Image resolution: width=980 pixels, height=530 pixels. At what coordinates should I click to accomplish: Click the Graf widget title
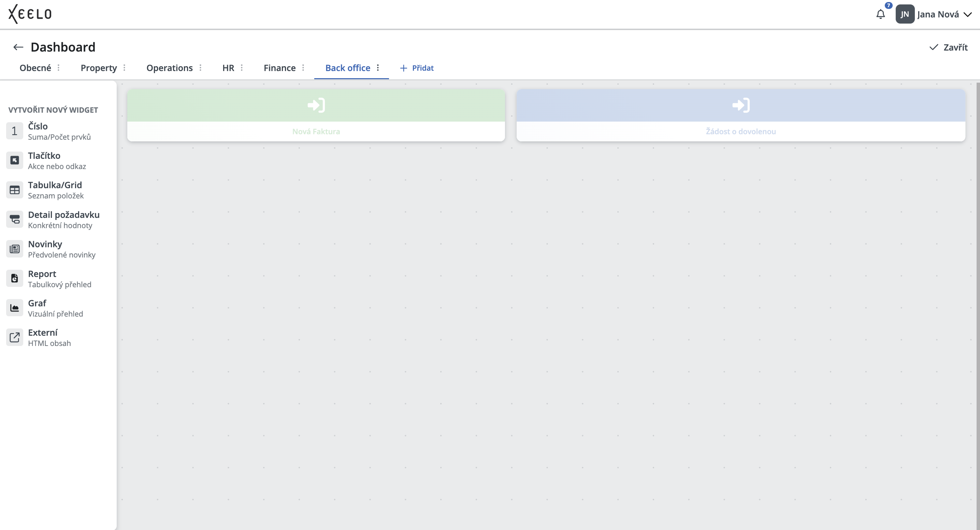click(x=37, y=303)
